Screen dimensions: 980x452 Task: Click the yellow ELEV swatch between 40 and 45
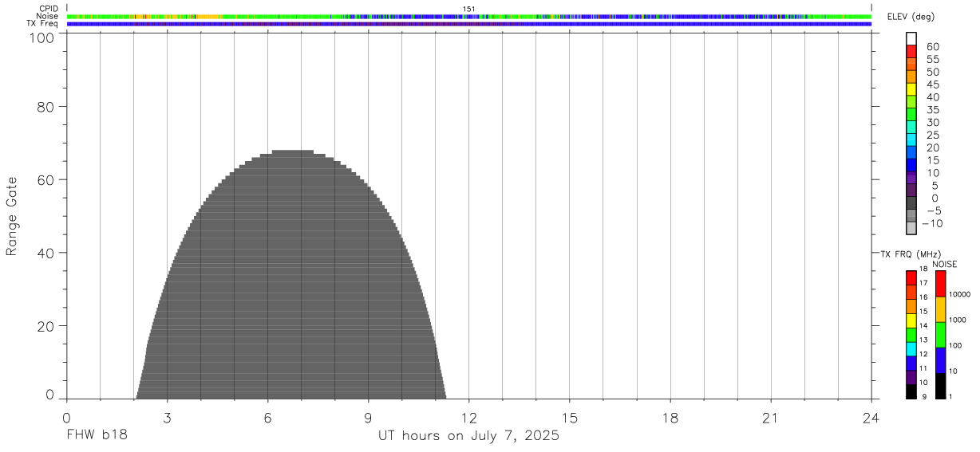[x=911, y=89]
